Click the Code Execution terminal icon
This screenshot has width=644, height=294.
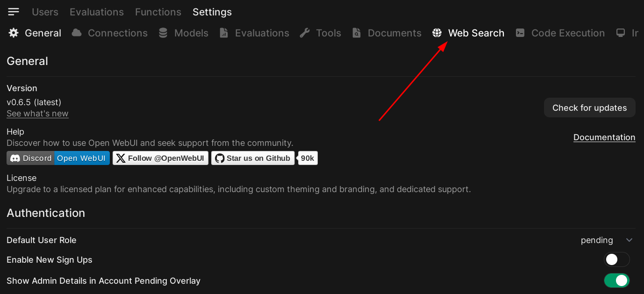click(x=520, y=33)
